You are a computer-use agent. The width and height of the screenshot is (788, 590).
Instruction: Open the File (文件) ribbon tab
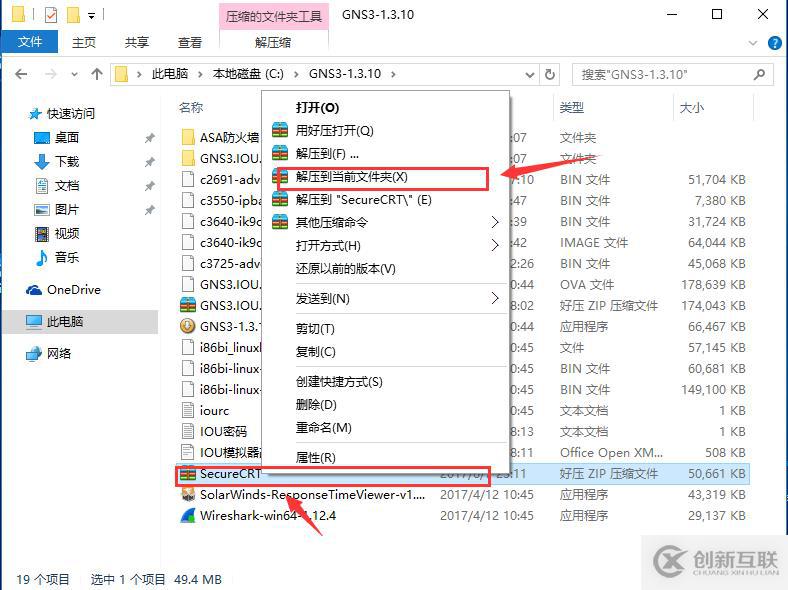(30, 42)
